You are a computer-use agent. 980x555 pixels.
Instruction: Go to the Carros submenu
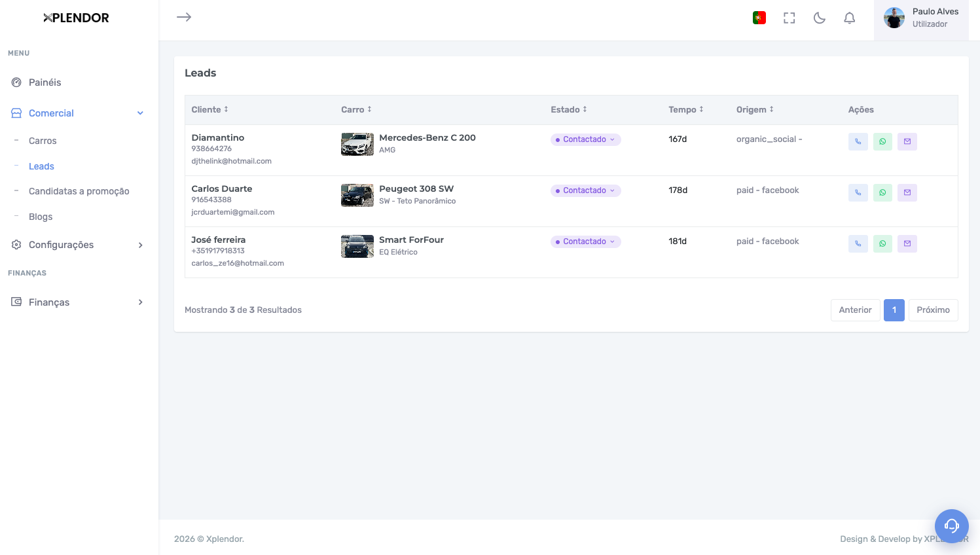(43, 141)
